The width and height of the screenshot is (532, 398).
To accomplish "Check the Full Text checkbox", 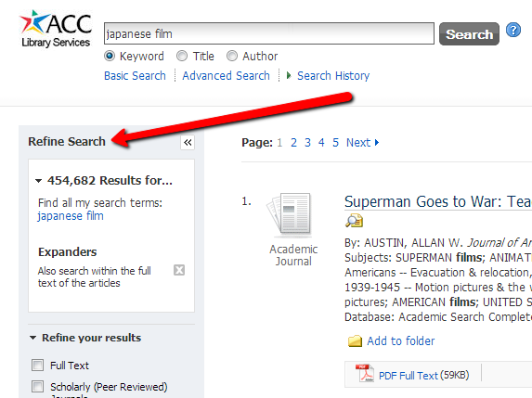I will [37, 366].
